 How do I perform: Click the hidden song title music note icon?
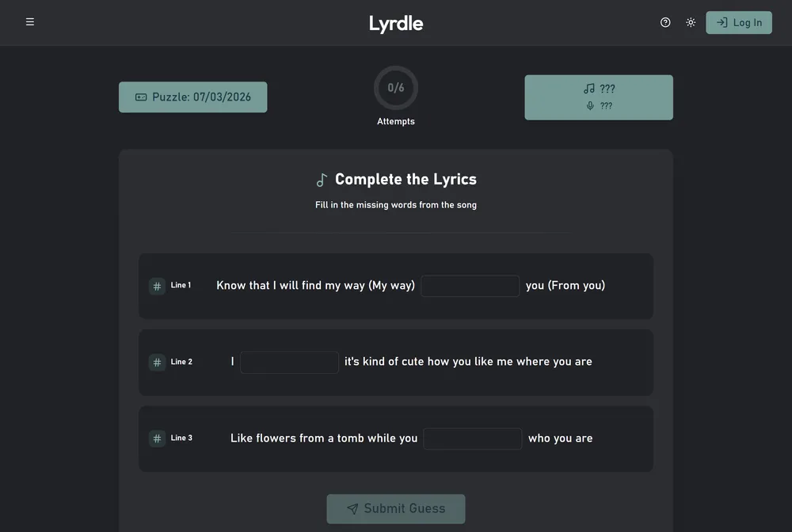[589, 89]
